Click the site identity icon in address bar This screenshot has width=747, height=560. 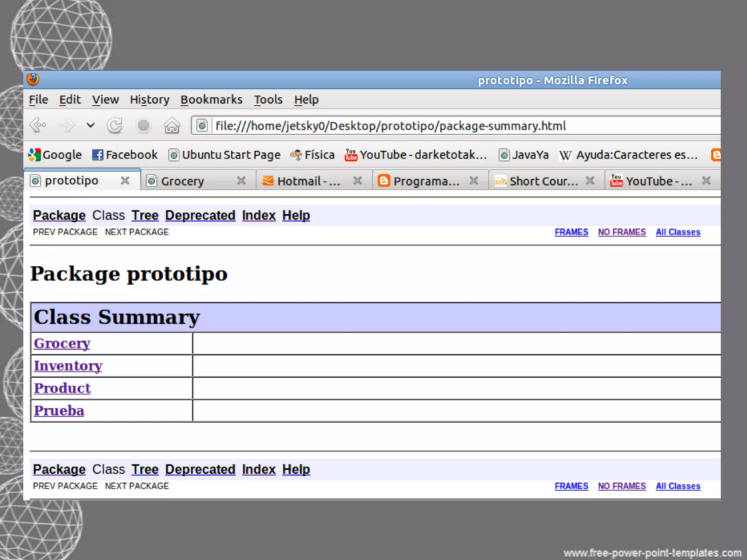[x=202, y=126]
